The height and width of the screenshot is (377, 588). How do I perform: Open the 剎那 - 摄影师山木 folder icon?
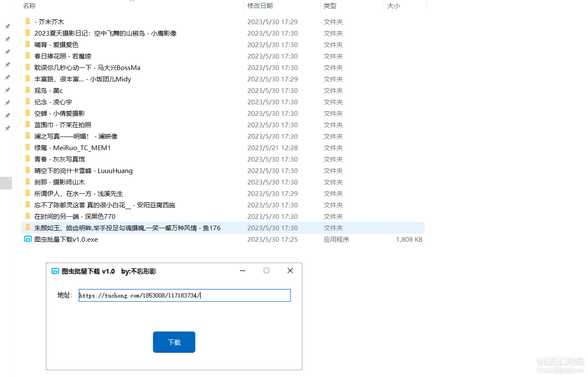[27, 182]
